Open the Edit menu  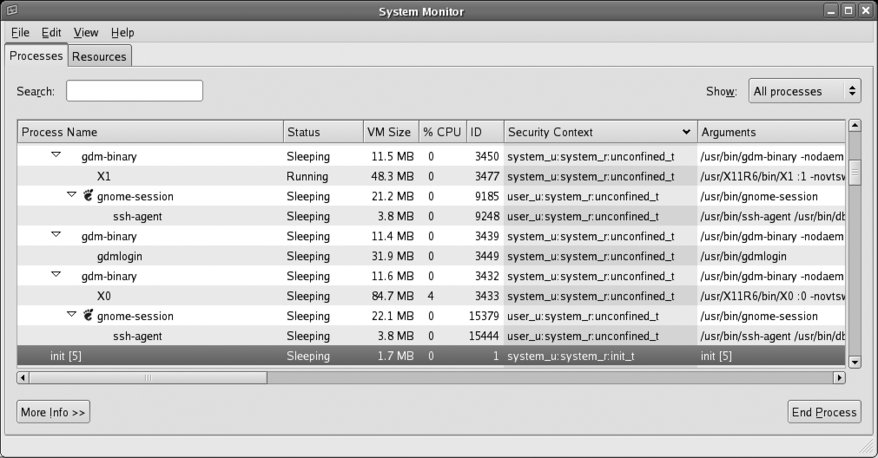[x=51, y=32]
